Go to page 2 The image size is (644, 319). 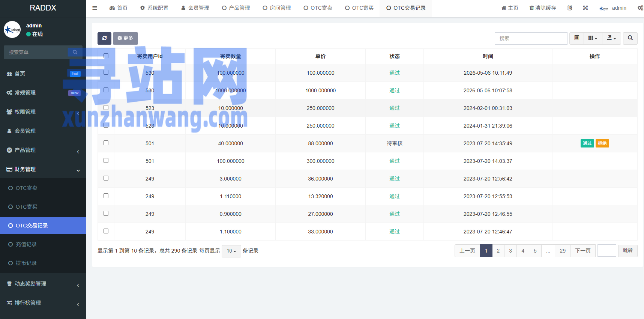[x=498, y=251]
